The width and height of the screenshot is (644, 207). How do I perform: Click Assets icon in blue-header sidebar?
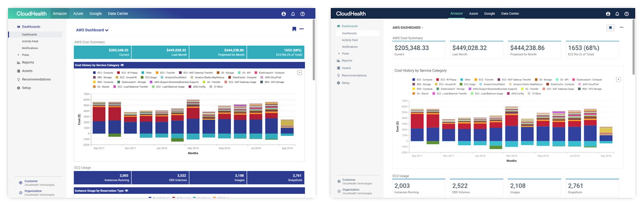[19, 71]
